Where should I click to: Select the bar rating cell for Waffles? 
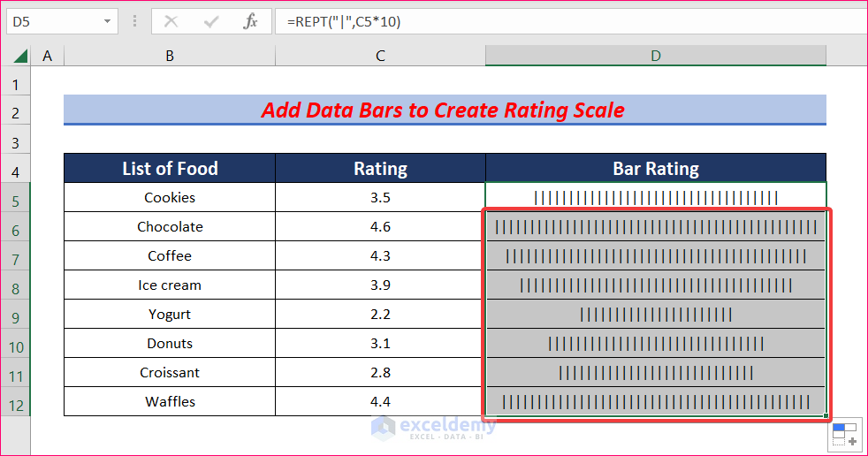coord(656,402)
